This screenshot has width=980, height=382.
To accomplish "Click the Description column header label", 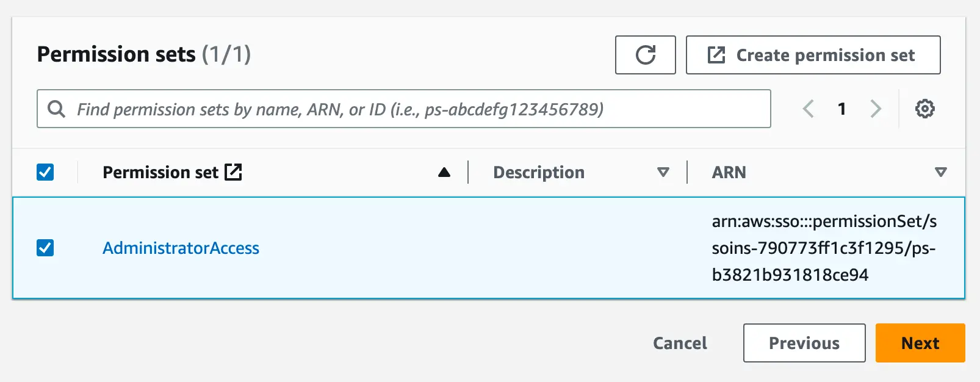I will 538,173.
